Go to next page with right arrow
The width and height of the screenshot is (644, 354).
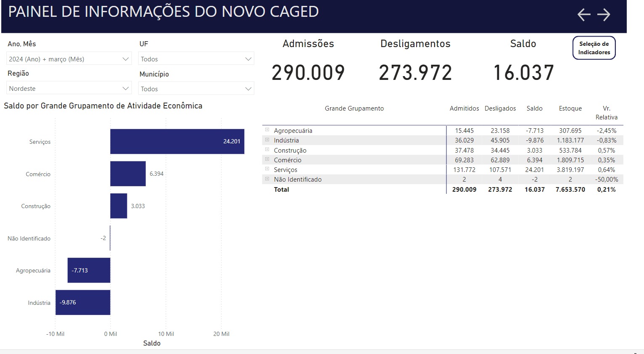click(x=604, y=15)
